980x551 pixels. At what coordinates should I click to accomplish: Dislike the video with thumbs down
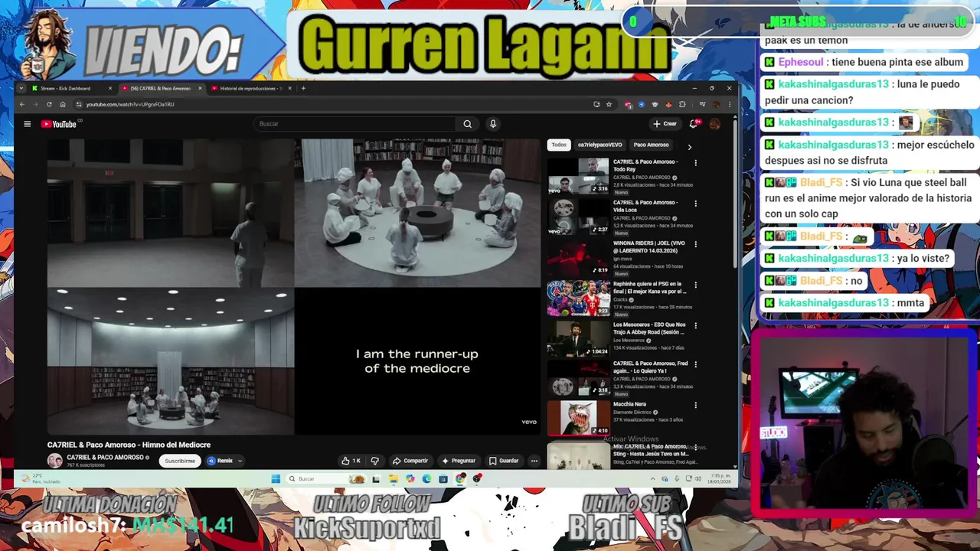click(374, 461)
